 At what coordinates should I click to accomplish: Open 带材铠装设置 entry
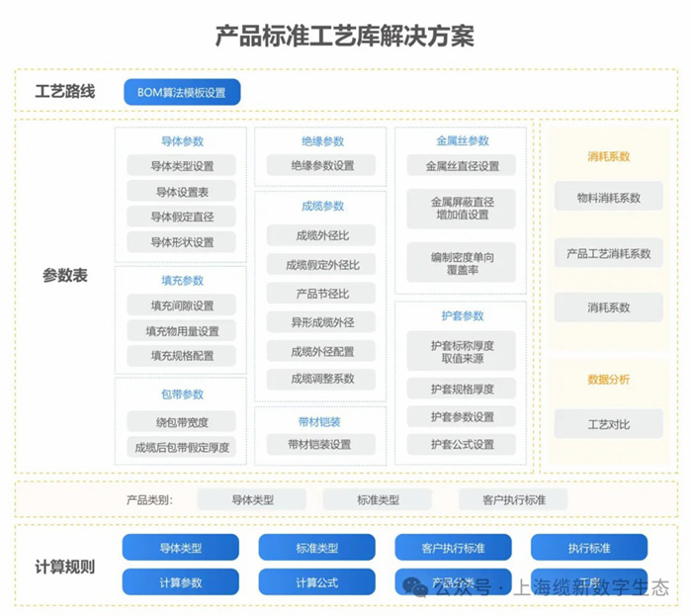(321, 445)
